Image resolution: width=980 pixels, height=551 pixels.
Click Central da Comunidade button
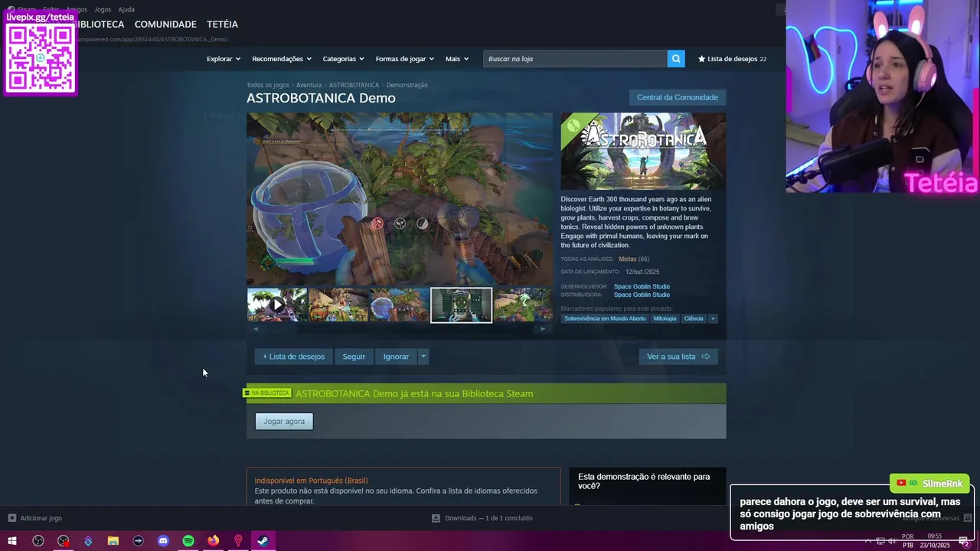click(x=678, y=97)
